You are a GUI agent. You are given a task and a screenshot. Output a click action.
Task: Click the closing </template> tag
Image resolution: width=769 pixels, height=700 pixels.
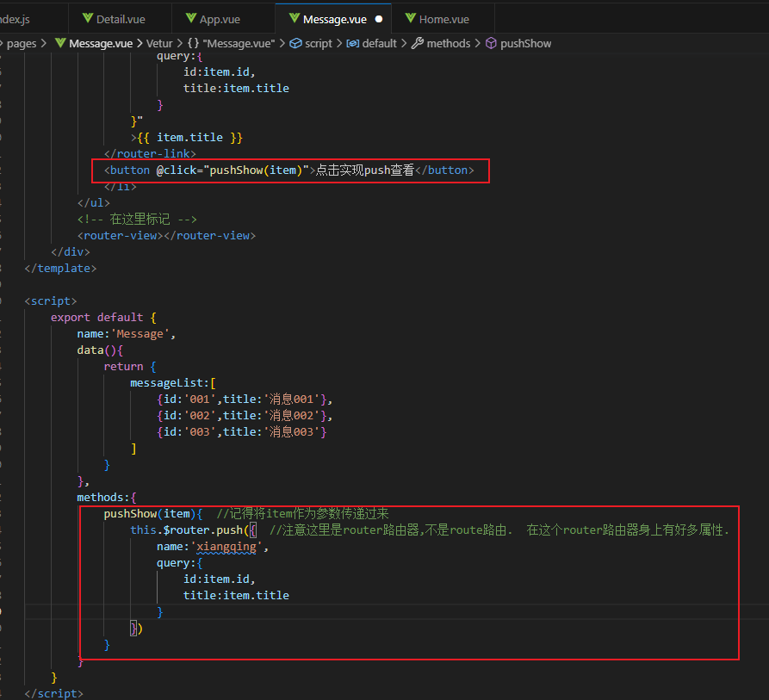[x=60, y=269]
